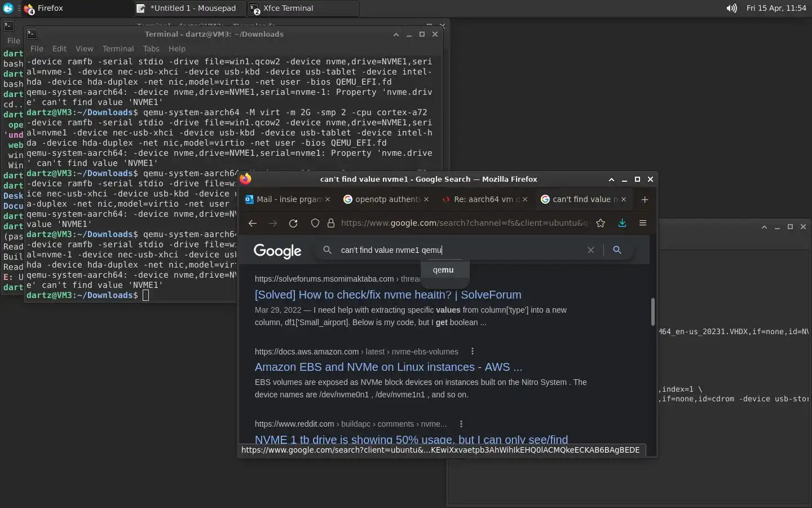Bookmark this page with the star icon
This screenshot has height=508, width=812.
[x=601, y=223]
